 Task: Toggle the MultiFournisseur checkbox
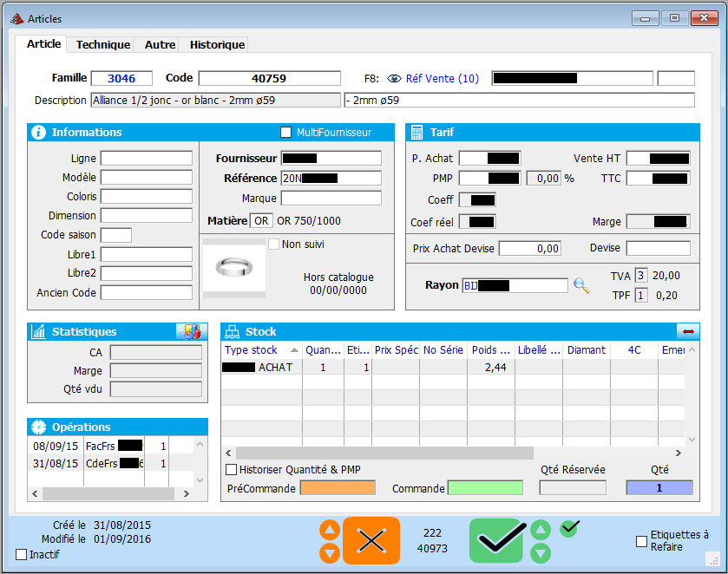coord(286,133)
